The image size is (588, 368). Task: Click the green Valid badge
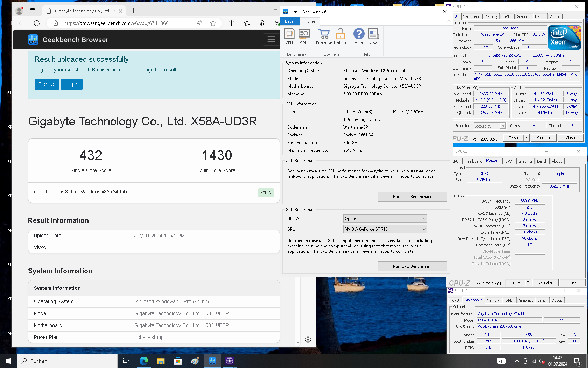pyautogui.click(x=266, y=192)
